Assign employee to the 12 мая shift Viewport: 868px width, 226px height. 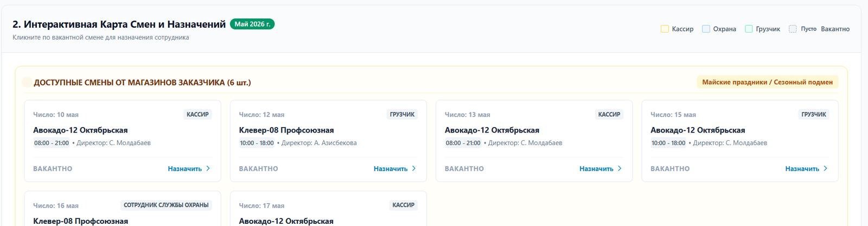point(395,168)
